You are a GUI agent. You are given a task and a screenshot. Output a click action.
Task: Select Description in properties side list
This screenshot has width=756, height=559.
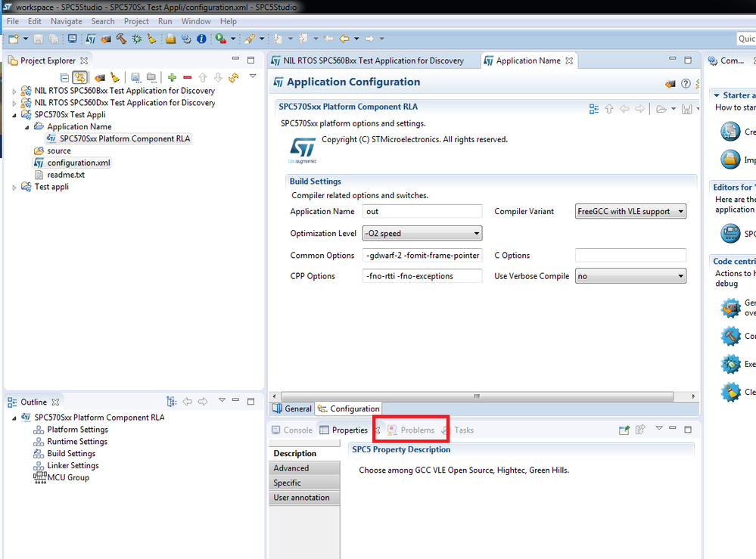click(304, 453)
